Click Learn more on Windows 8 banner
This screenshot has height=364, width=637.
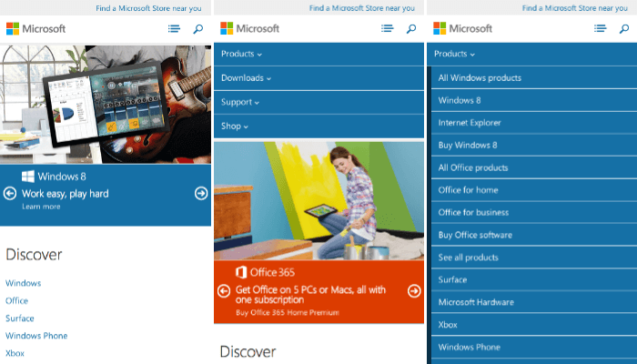point(41,207)
